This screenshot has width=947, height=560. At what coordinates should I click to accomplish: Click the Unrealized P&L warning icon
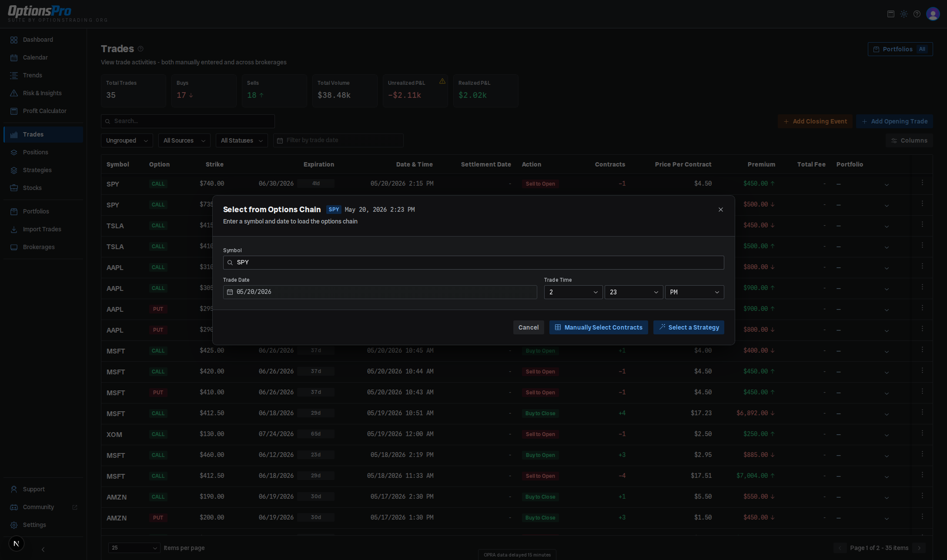click(442, 81)
